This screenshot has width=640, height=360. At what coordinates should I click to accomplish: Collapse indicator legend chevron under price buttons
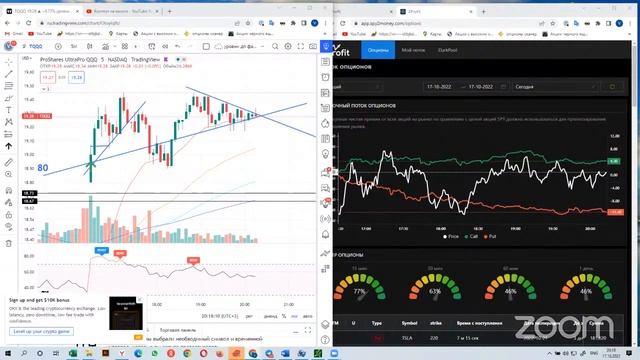pyautogui.click(x=45, y=89)
